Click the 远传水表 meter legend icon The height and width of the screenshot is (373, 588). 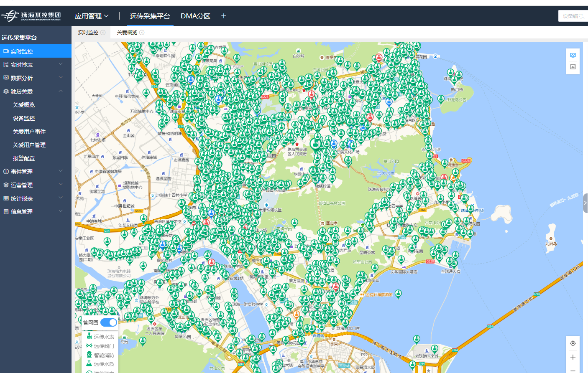pos(89,337)
